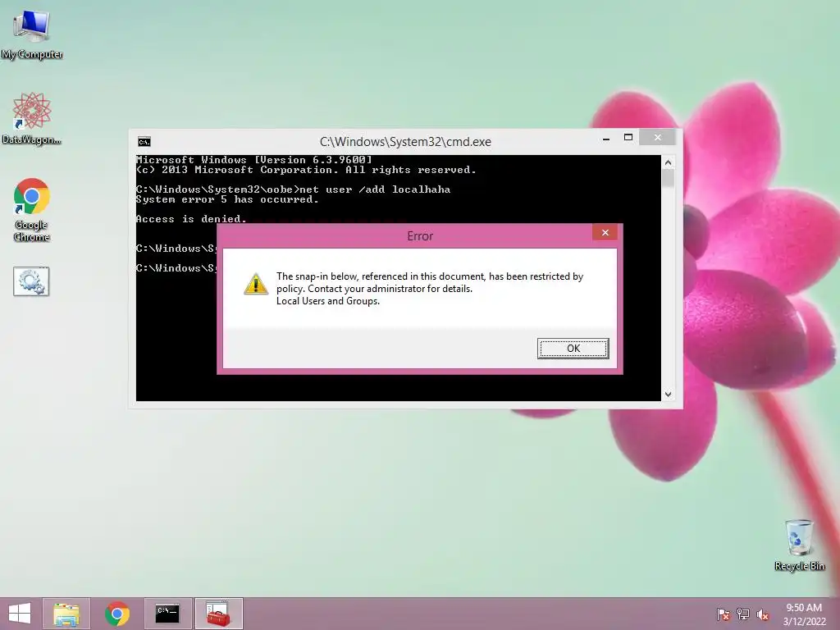The image size is (840, 630).
Task: Click the 'Access is denied.' line in cmd
Action: (x=191, y=218)
